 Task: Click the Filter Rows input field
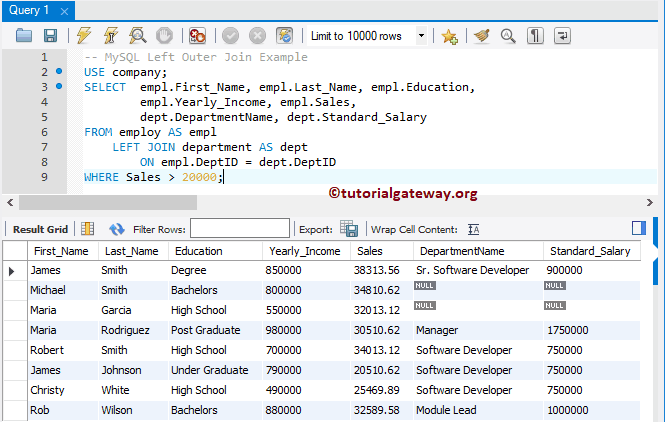coord(239,229)
